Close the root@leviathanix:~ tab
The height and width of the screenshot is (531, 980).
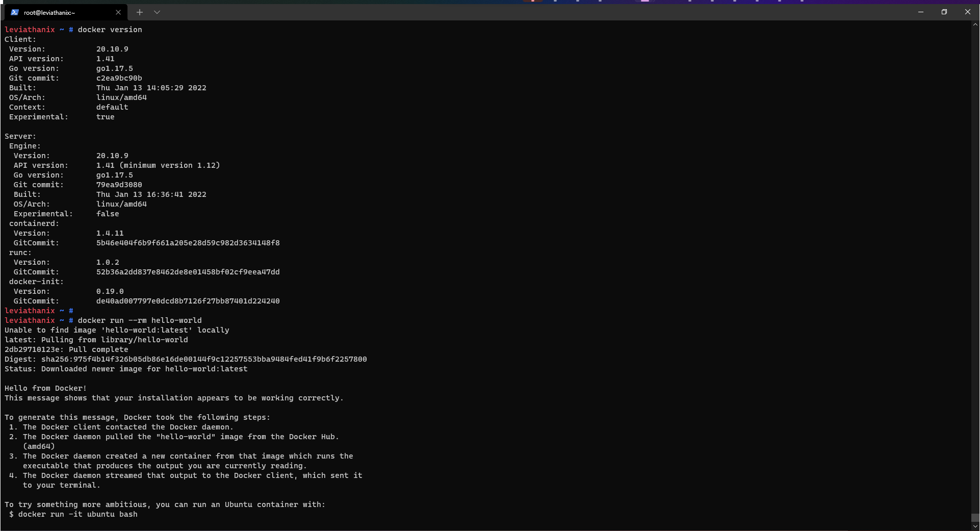[x=118, y=12]
